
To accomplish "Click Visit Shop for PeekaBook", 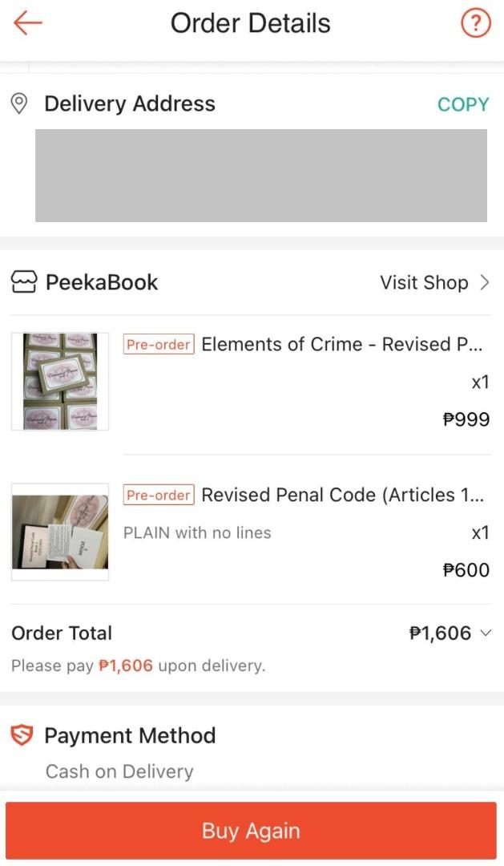I will click(424, 282).
